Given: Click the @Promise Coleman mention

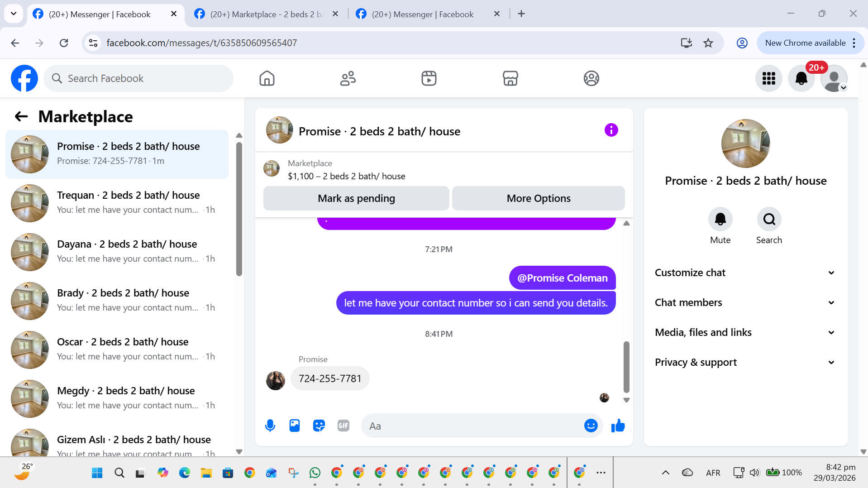Looking at the screenshot, I should point(563,278).
